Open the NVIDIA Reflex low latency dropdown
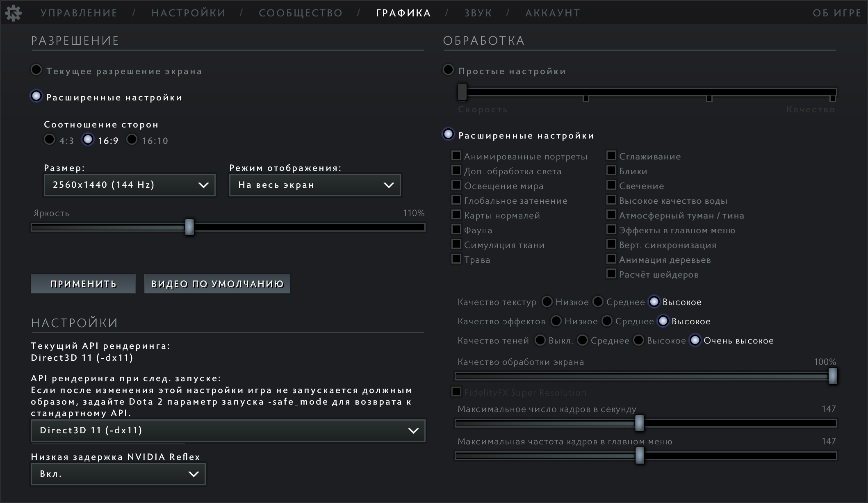The image size is (868, 503). click(118, 474)
